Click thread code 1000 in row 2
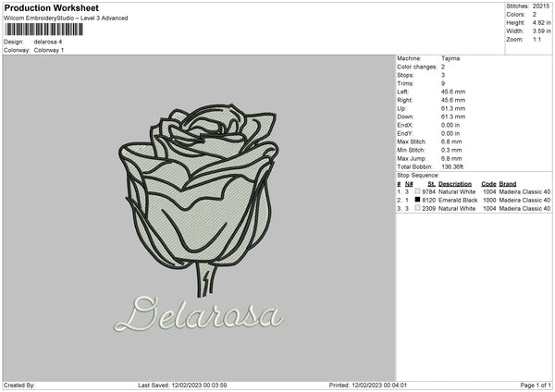Screen dimensions: 555x392 coord(489,201)
